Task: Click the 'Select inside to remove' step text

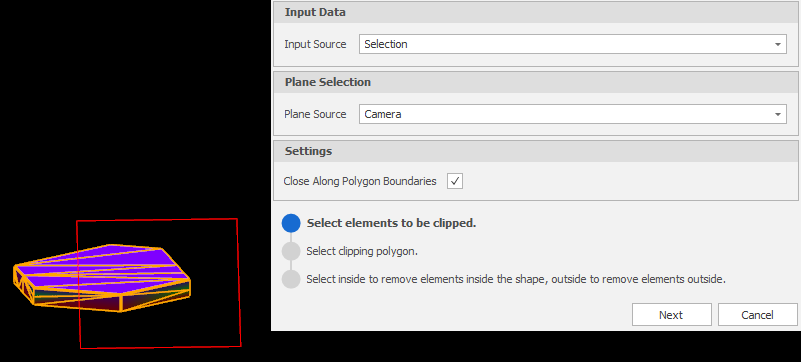Action: pyautogui.click(x=516, y=279)
